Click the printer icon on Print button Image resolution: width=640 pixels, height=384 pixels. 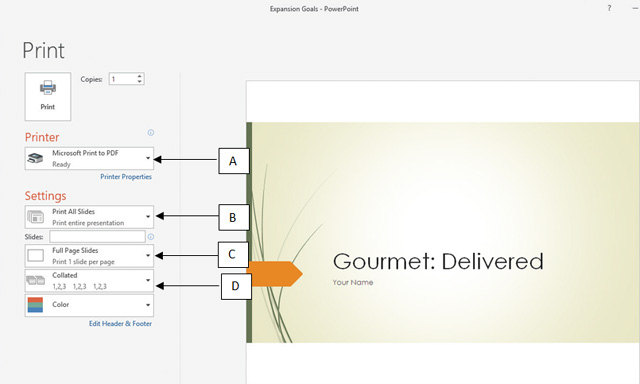(48, 88)
